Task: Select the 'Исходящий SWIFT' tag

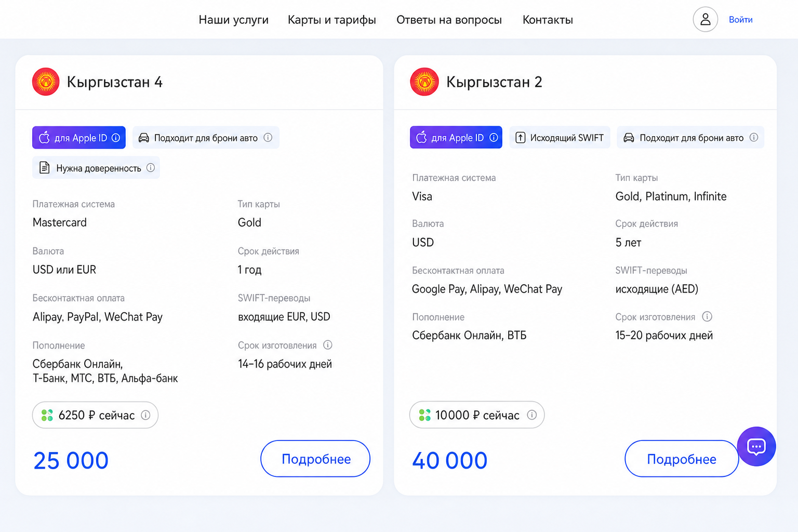Action: pos(560,138)
